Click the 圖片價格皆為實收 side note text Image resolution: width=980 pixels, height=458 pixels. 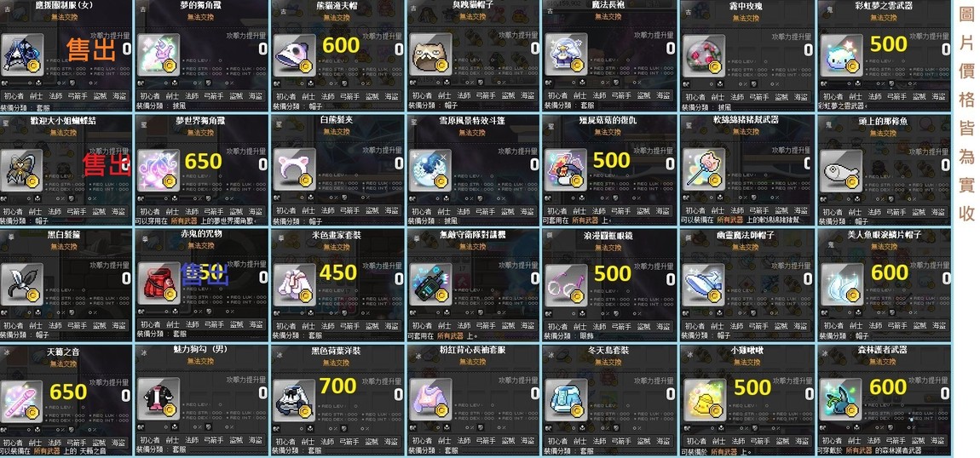[x=966, y=114]
